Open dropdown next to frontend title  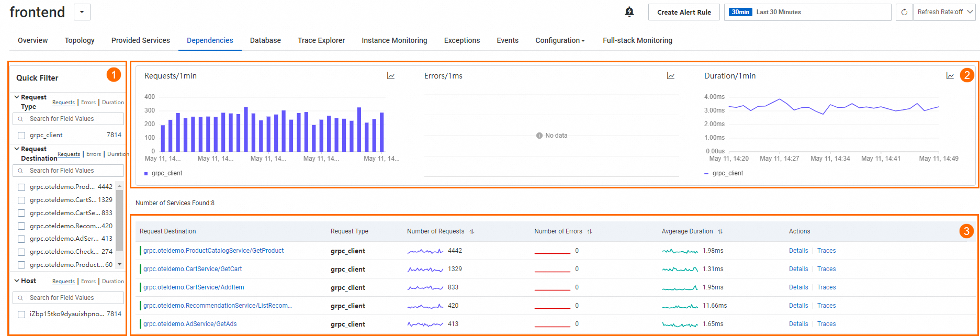(x=82, y=12)
